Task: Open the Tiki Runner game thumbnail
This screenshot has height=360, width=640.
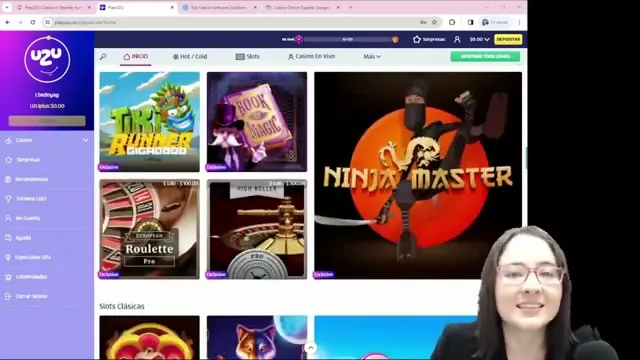Action: click(150, 122)
